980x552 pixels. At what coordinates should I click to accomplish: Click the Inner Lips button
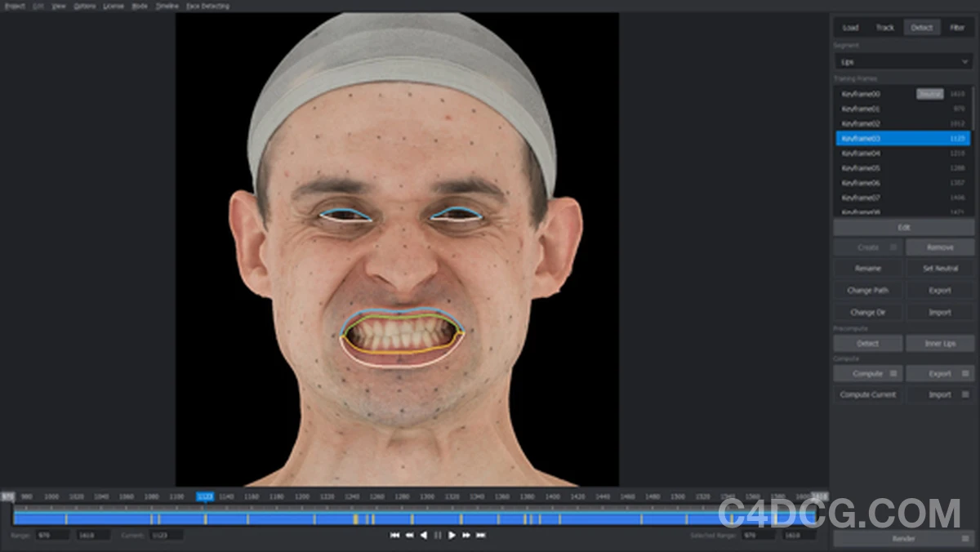(x=940, y=343)
